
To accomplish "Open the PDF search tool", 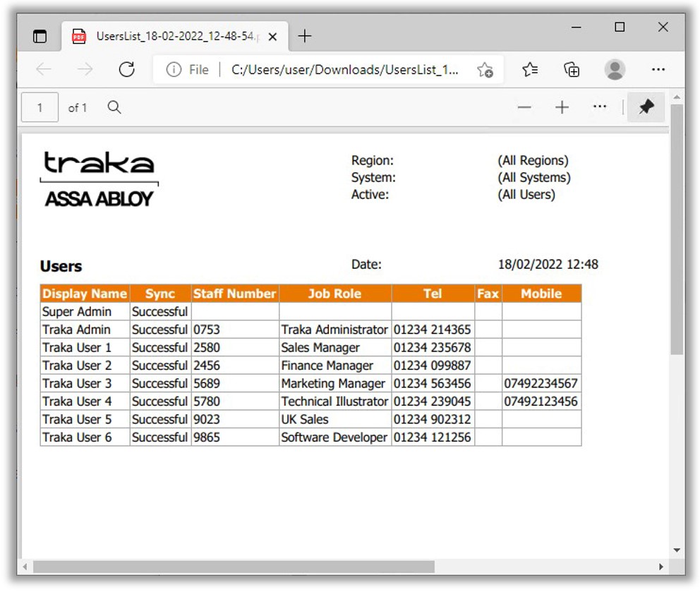I will pyautogui.click(x=114, y=107).
